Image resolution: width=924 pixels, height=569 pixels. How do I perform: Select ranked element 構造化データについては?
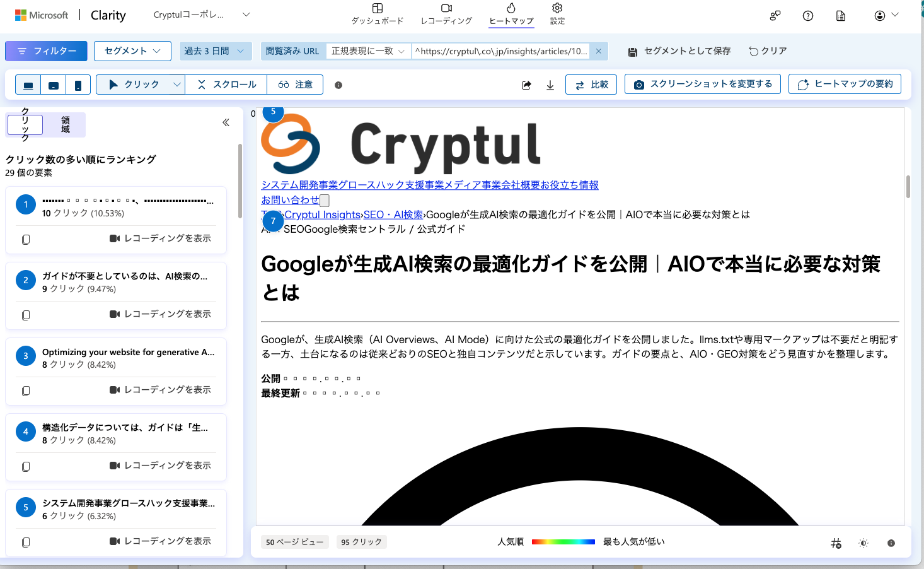[125, 428]
